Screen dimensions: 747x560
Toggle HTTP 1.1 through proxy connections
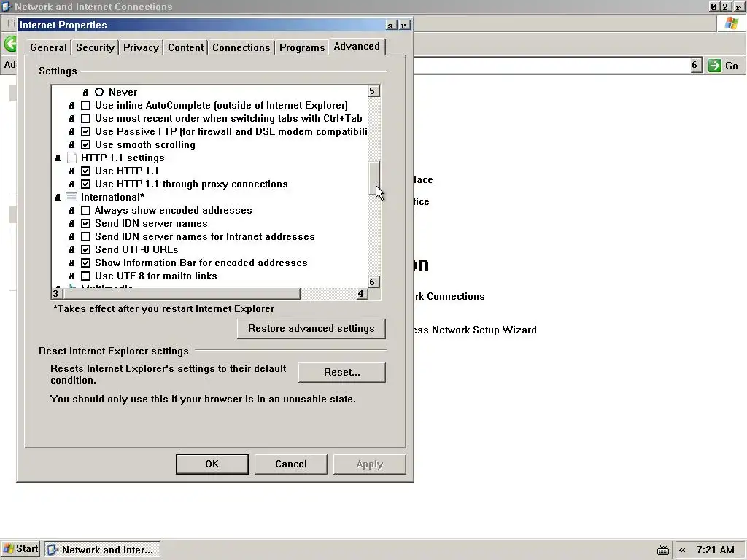click(86, 184)
